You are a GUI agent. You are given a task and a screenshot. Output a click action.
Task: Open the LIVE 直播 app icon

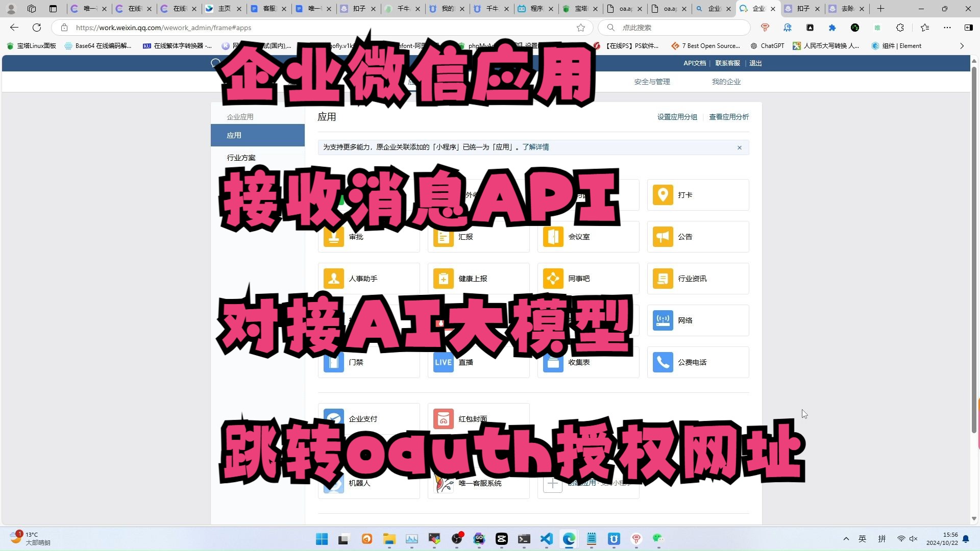pyautogui.click(x=443, y=362)
